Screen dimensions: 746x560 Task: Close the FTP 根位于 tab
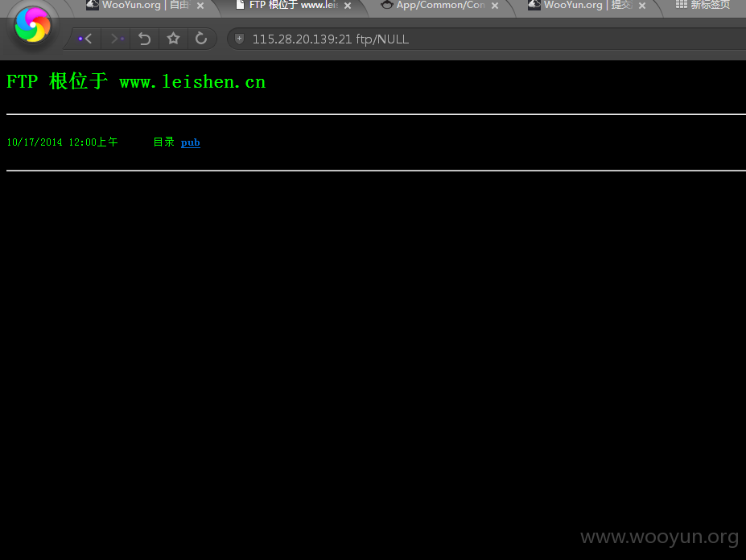tap(348, 6)
